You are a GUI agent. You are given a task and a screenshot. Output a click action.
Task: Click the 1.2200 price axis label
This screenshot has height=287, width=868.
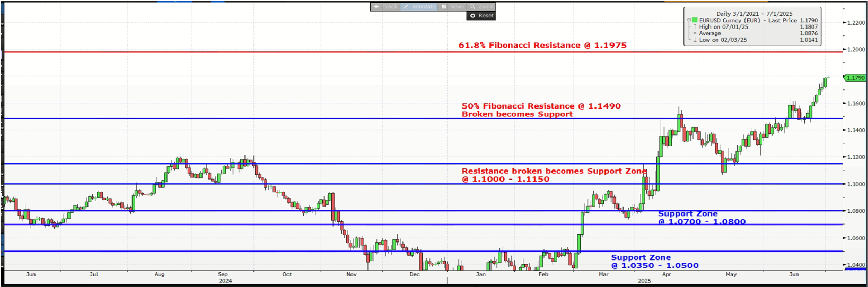(x=856, y=23)
